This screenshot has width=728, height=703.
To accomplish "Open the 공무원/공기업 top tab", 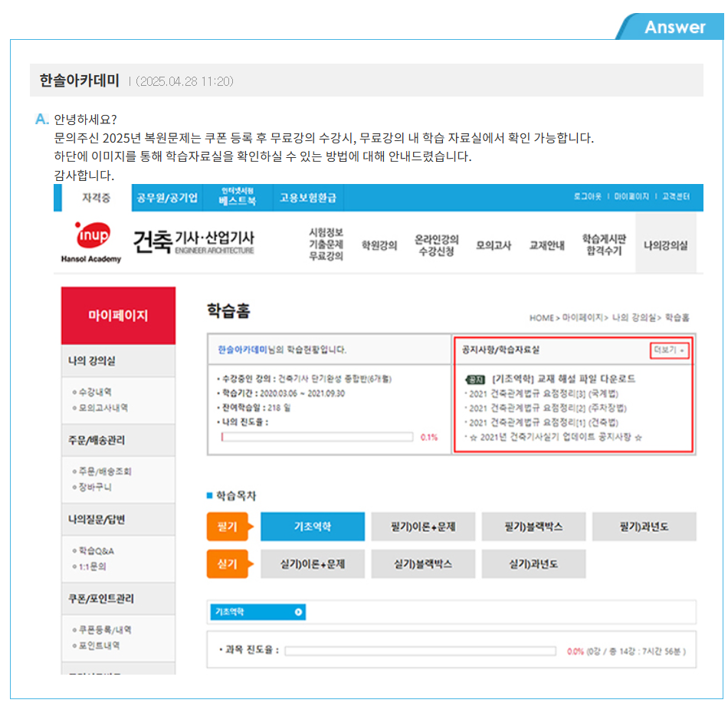I will [167, 198].
